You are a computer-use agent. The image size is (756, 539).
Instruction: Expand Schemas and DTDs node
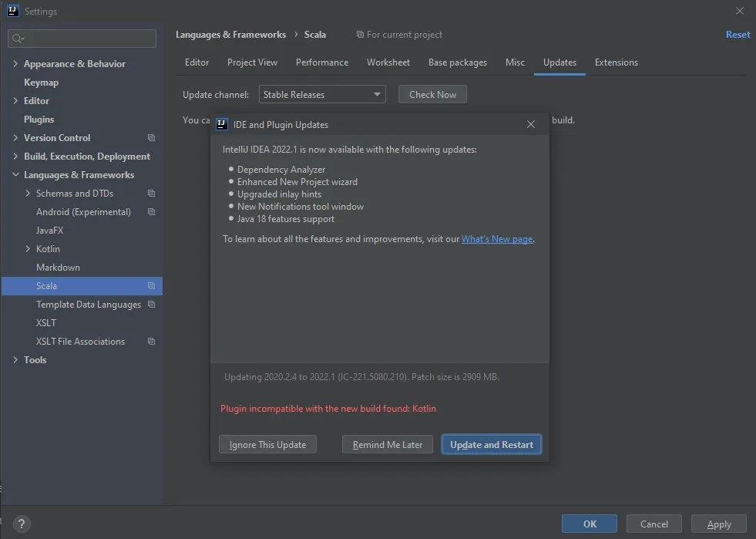coord(28,194)
